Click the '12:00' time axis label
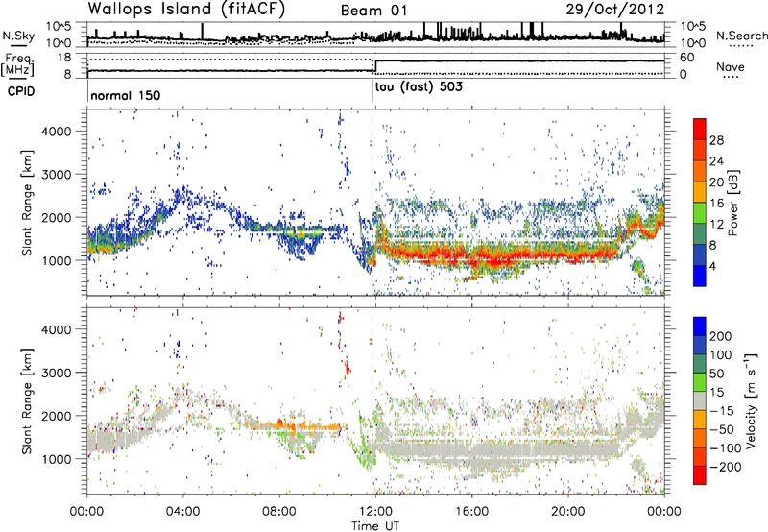 375,512
